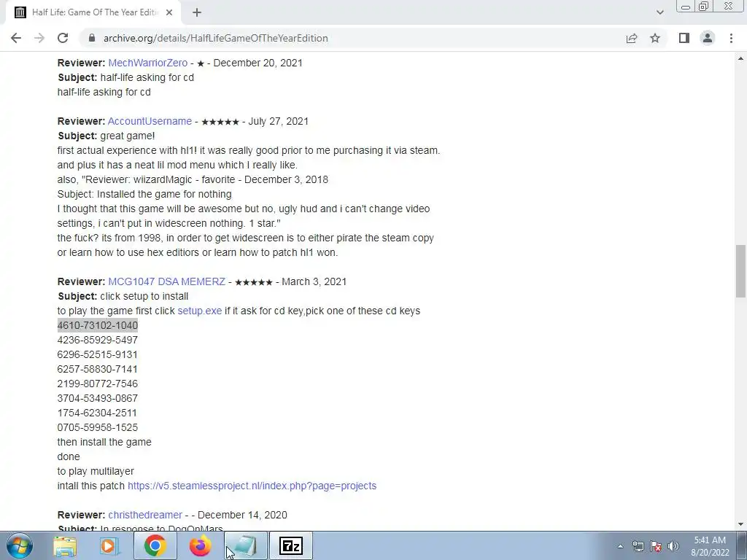Open Windows Explorer from taskbar
The height and width of the screenshot is (560, 747).
(x=65, y=545)
